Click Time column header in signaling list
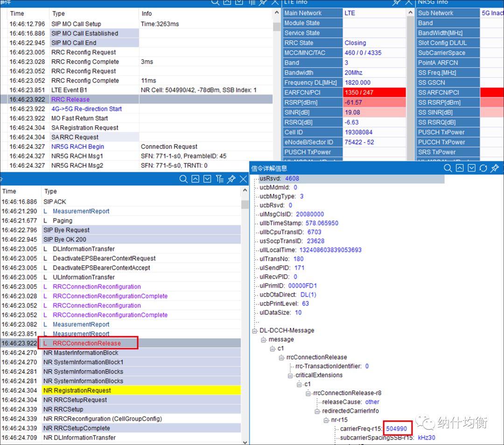This screenshot has width=504, height=445. click(21, 191)
